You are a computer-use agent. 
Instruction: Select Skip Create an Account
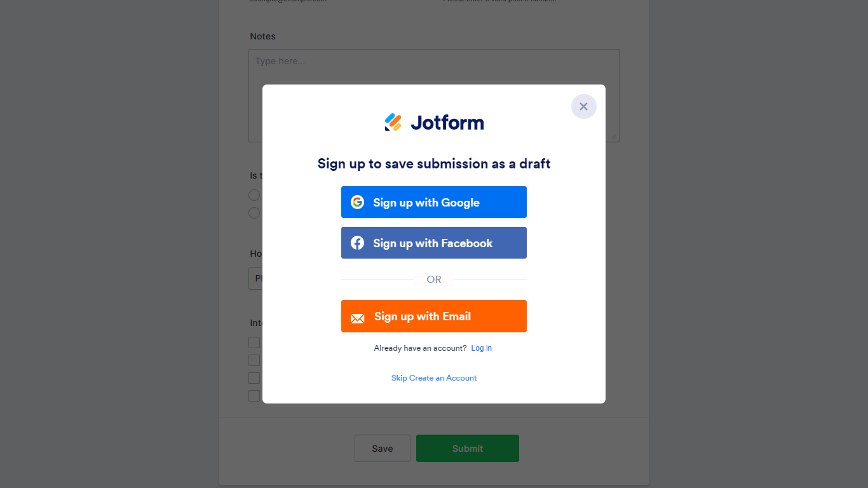coord(434,378)
